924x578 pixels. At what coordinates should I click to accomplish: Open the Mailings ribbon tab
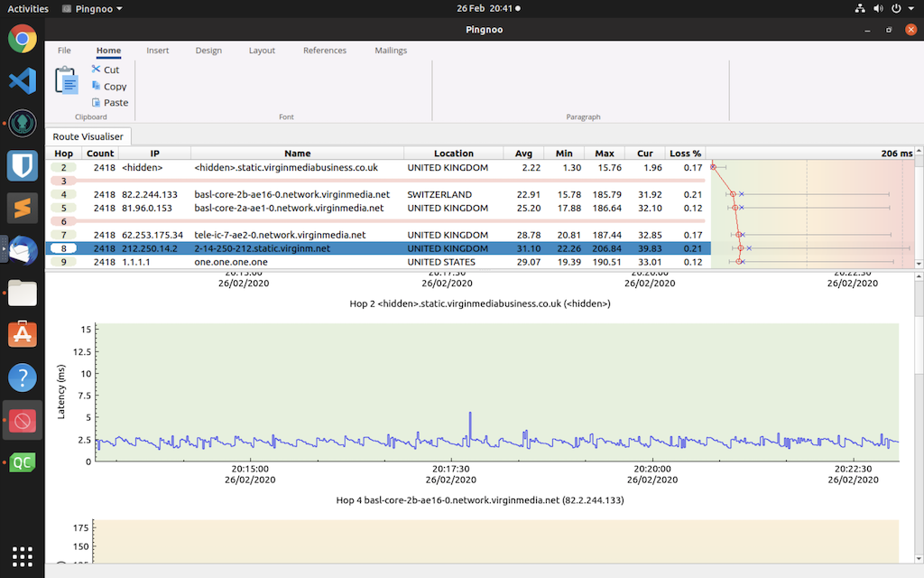pyautogui.click(x=391, y=51)
